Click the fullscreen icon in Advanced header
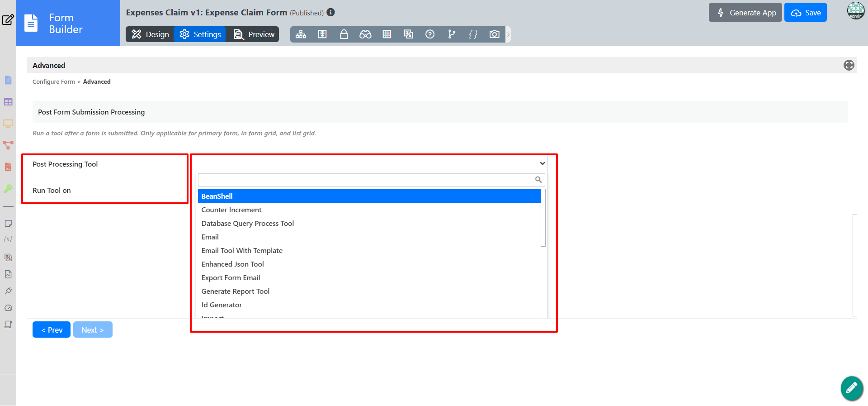Screen dimensions: 868x406 849,65
